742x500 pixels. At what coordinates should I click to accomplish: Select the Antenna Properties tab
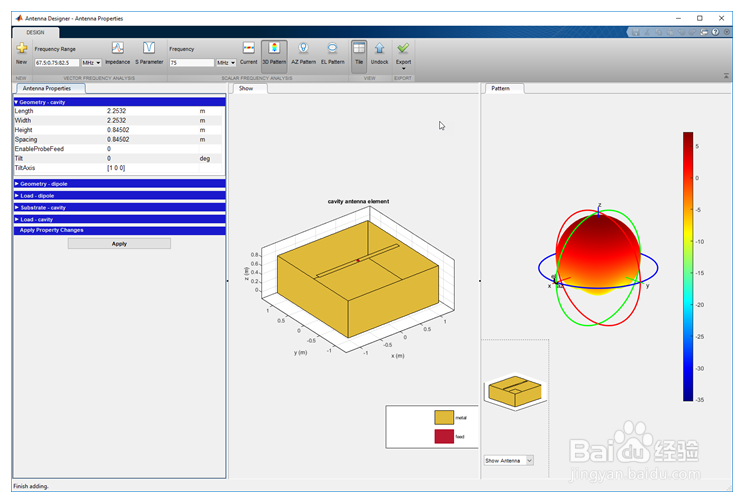[51, 88]
